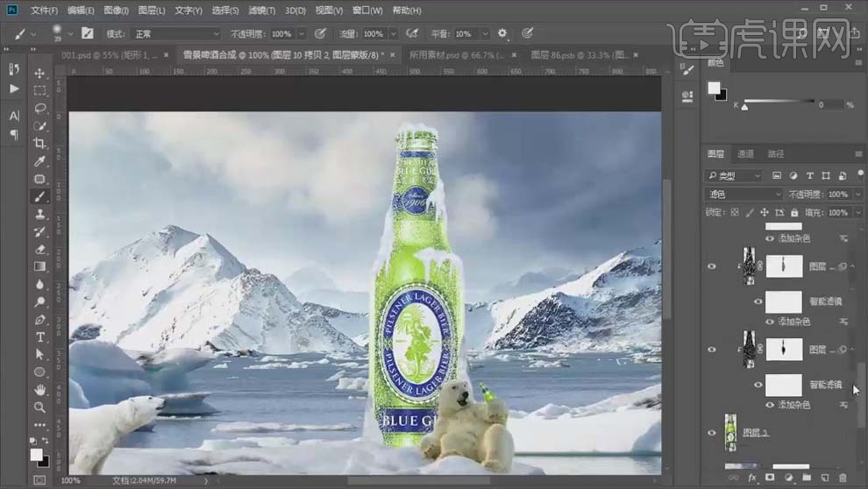Open the layer blend mode 滤色 dropdown
This screenshot has height=489, width=868.
[x=744, y=194]
